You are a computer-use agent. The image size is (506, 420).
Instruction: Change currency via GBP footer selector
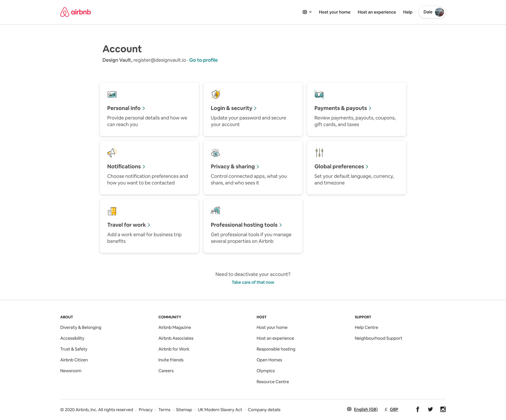pos(394,409)
